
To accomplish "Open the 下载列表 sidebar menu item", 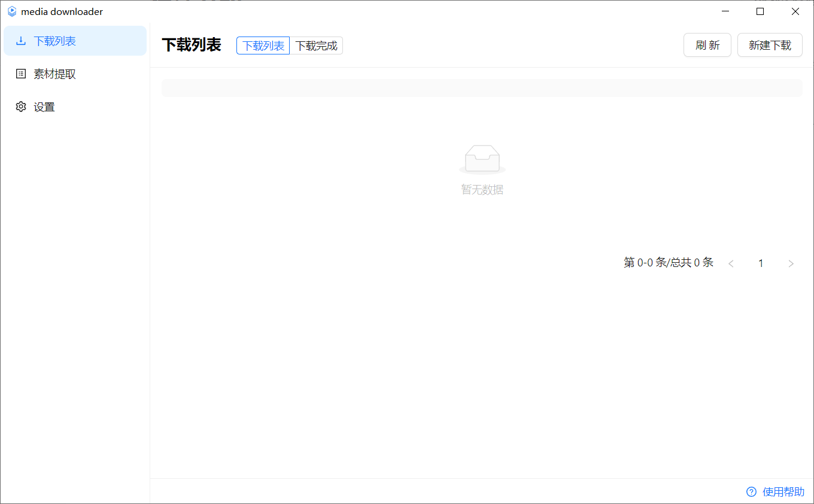I will [75, 41].
